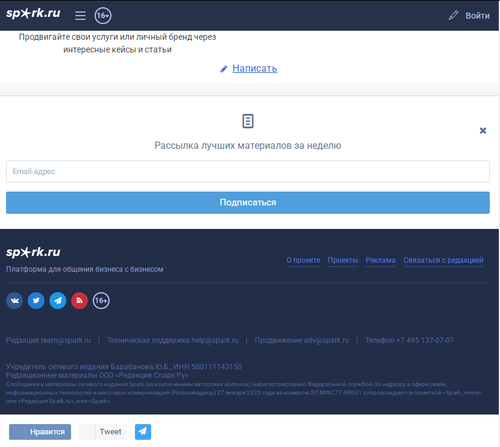500x447 pixels.
Task: Click the newsletter document icon
Action: coord(248,121)
